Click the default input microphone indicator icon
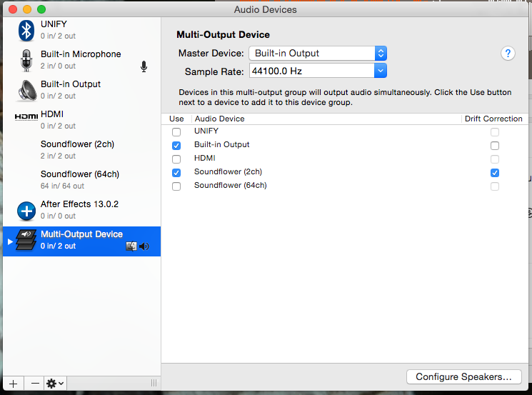532x395 pixels. [144, 66]
